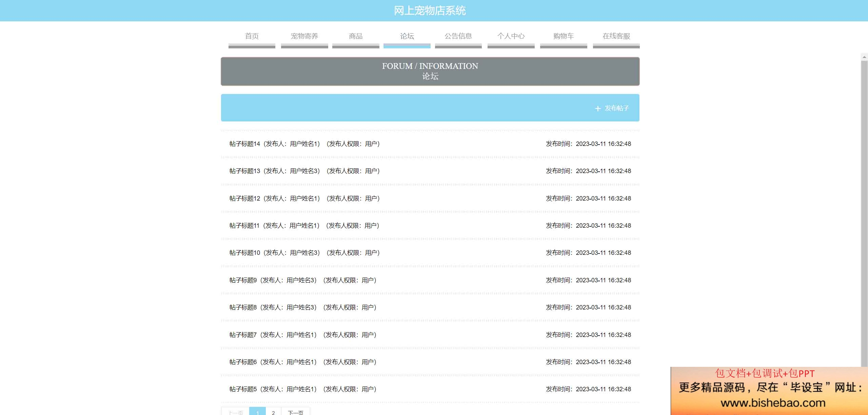
Task: Open the 在线客服 tab
Action: (x=616, y=36)
